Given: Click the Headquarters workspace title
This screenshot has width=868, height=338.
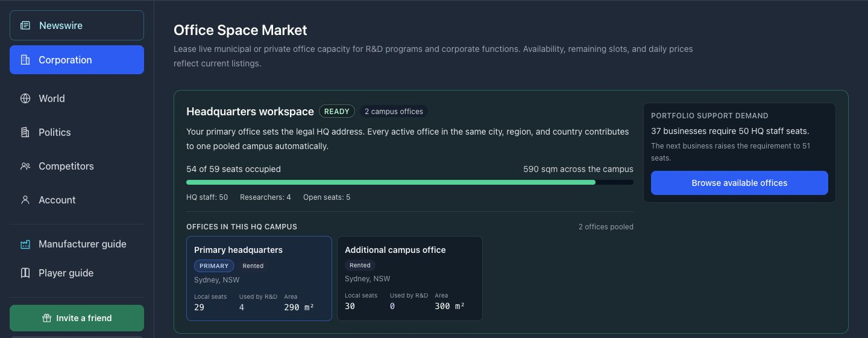Looking at the screenshot, I should tap(250, 112).
